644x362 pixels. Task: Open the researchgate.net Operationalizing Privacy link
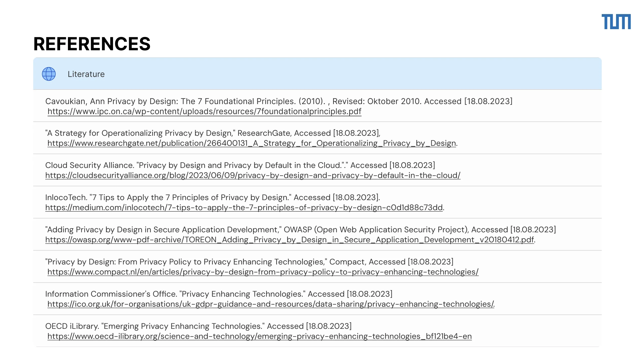pyautogui.click(x=252, y=143)
